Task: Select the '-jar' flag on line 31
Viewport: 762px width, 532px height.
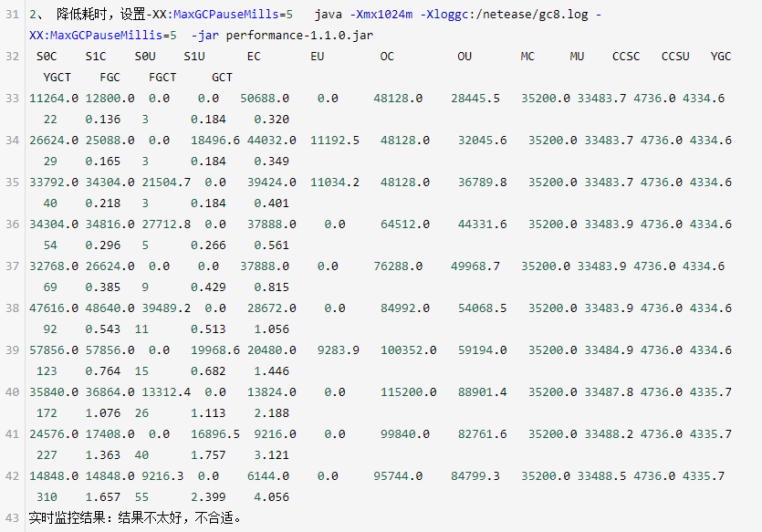Action: point(205,36)
